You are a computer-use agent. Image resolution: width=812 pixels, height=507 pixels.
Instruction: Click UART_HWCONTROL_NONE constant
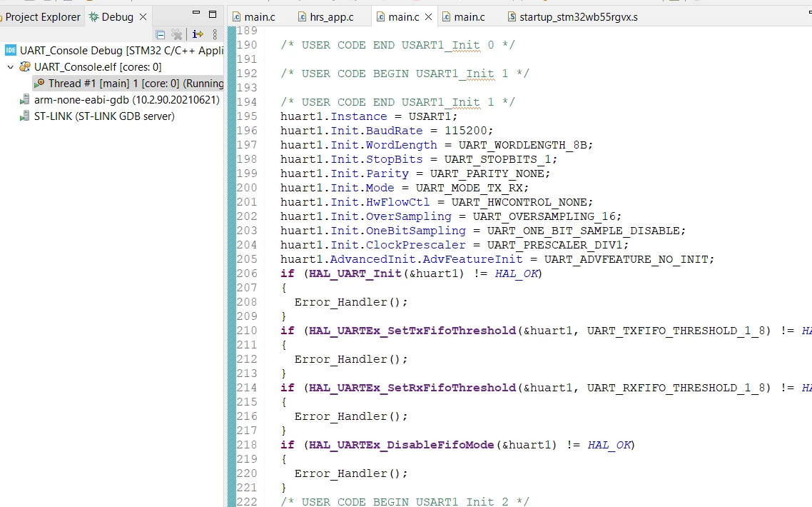(x=518, y=202)
